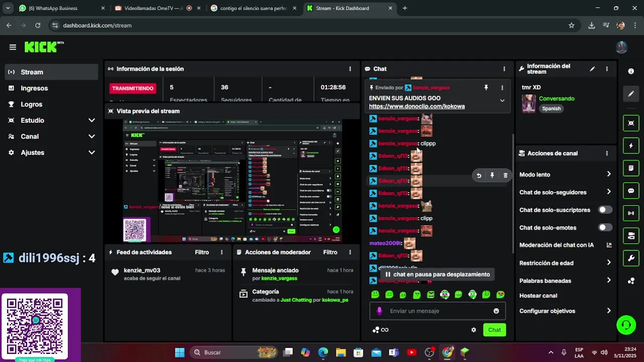Switch to WhatsApp Business browser tab
Viewport: 644px width, 362px height.
pos(62,8)
